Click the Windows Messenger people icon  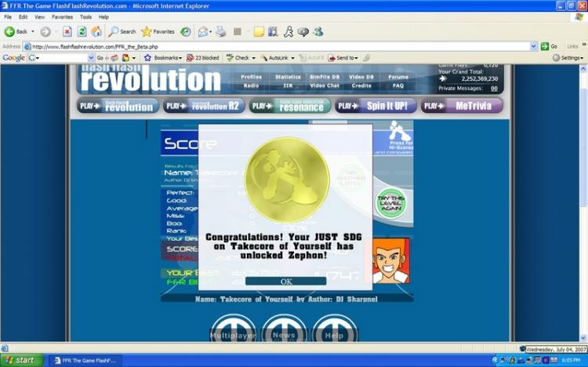tap(318, 32)
